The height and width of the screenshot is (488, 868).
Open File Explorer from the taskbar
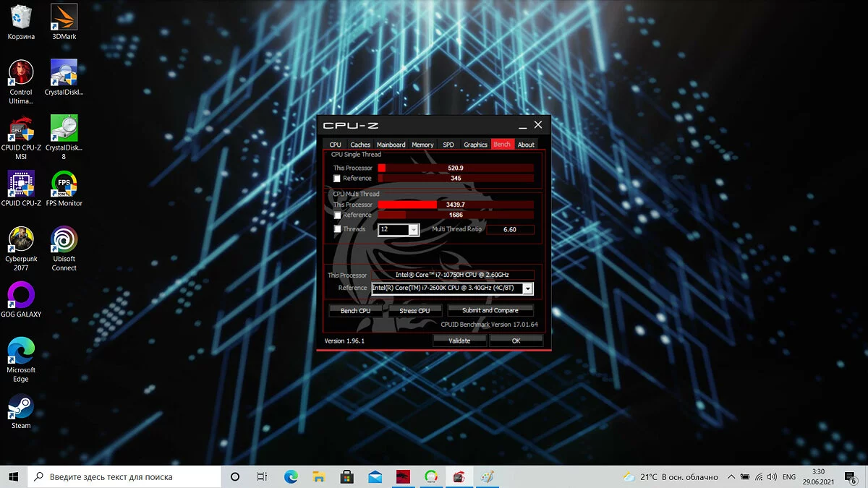[x=318, y=477]
